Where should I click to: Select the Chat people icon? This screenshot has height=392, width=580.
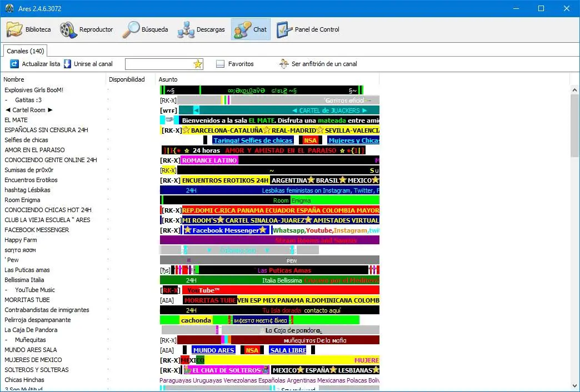(243, 29)
